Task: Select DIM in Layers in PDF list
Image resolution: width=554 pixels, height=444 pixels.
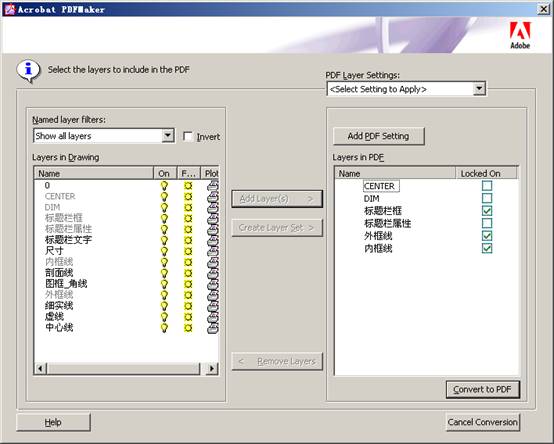Action: pos(372,199)
